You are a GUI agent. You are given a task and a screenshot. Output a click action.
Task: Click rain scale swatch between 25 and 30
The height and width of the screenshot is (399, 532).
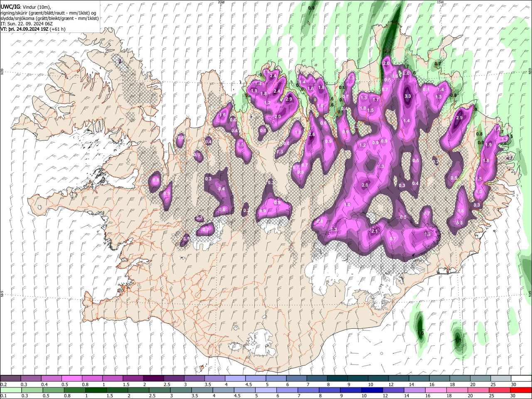pyautogui.click(x=500, y=390)
